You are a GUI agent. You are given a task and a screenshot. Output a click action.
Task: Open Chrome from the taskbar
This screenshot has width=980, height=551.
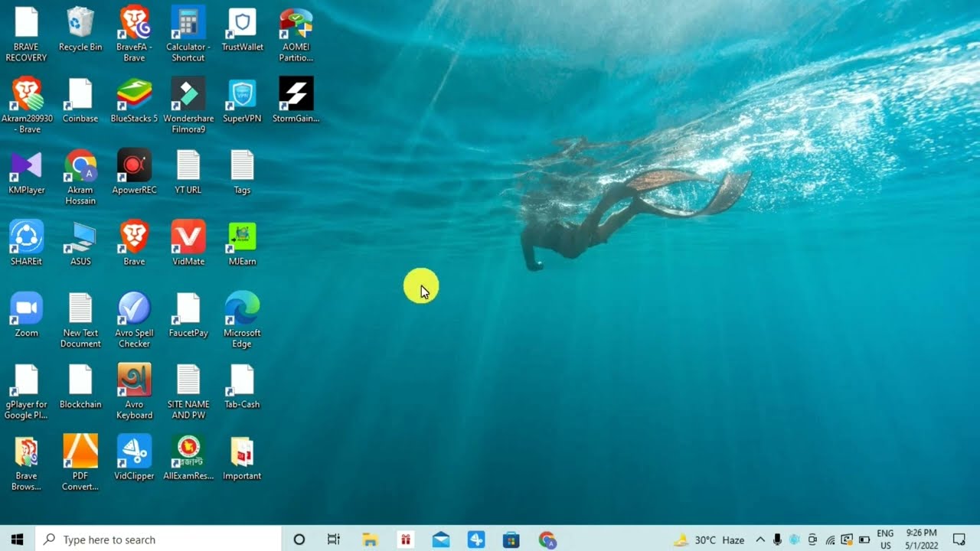547,540
